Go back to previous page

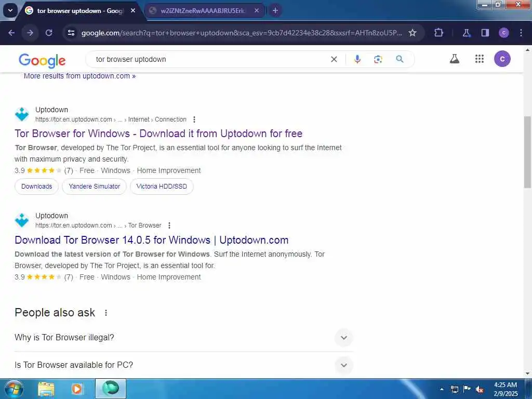point(11,33)
